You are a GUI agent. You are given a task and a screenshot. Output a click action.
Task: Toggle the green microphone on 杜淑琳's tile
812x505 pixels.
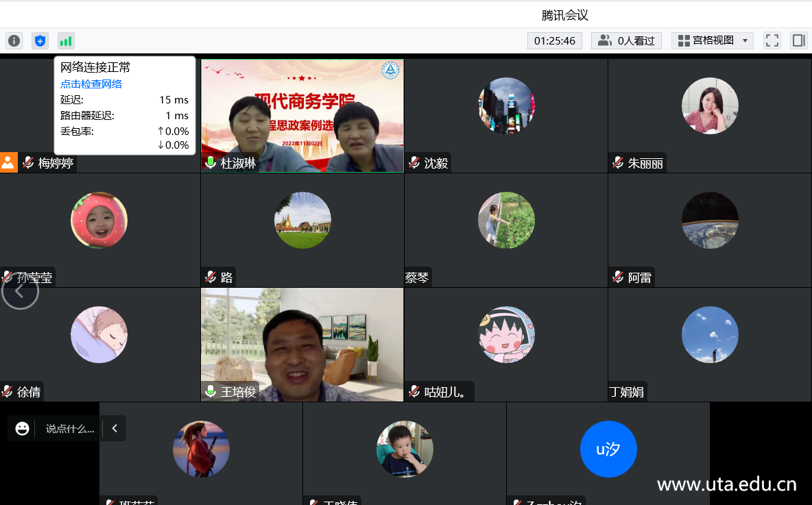tap(211, 163)
